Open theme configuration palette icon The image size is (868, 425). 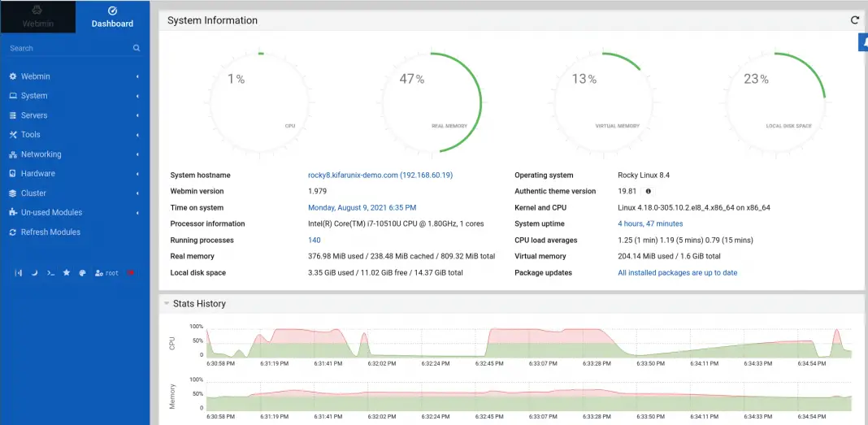point(82,273)
